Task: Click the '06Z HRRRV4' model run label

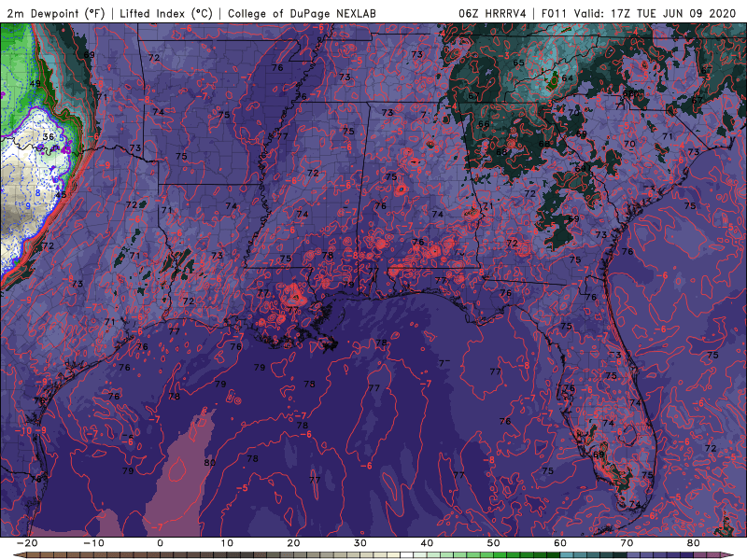Action: [492, 14]
